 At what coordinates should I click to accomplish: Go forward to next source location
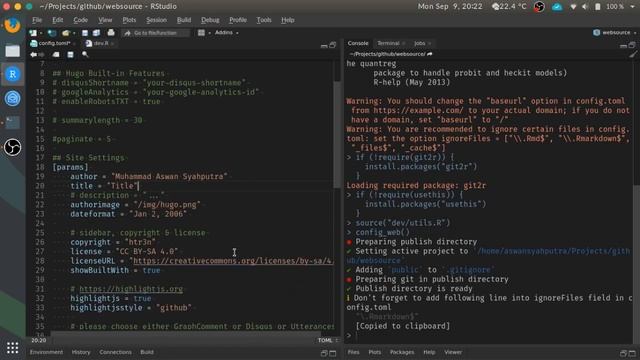41,54
